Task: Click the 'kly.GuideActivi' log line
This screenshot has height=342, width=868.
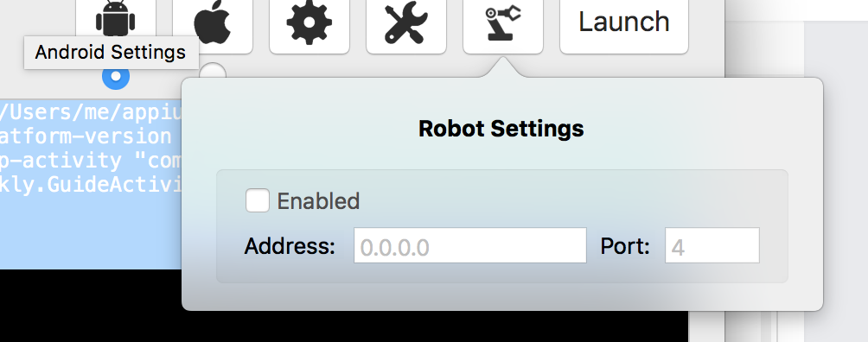Action: (x=91, y=185)
